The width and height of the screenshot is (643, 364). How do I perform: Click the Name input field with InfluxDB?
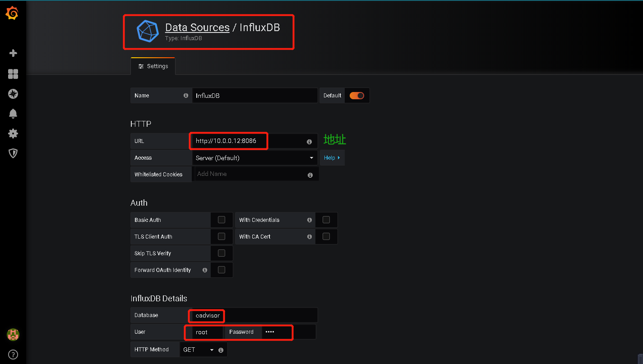[x=255, y=96]
